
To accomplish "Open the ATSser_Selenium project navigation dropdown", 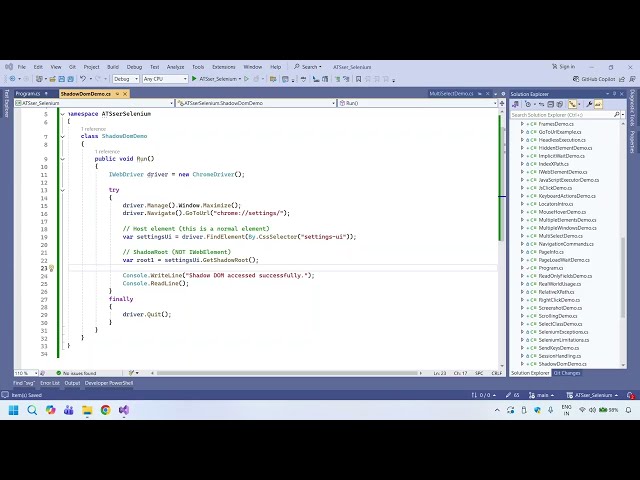I will coord(94,103).
